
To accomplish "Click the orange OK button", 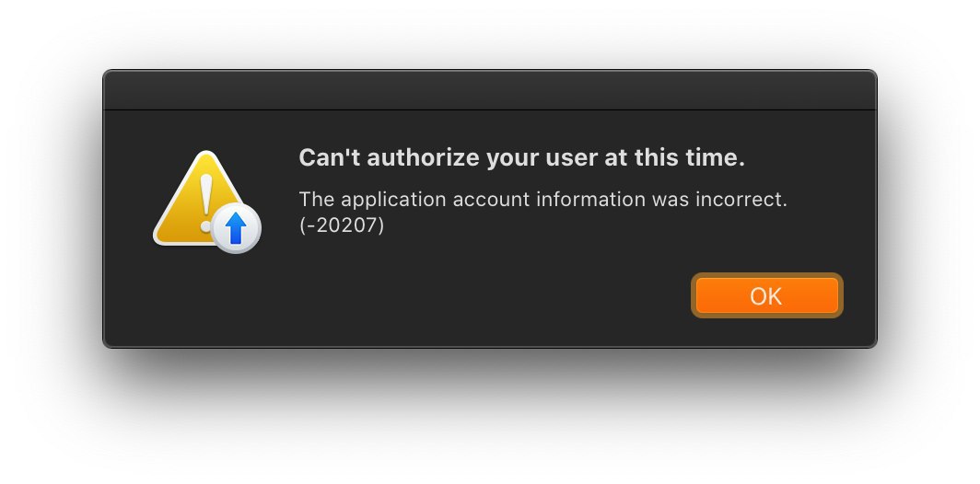I will tap(767, 295).
